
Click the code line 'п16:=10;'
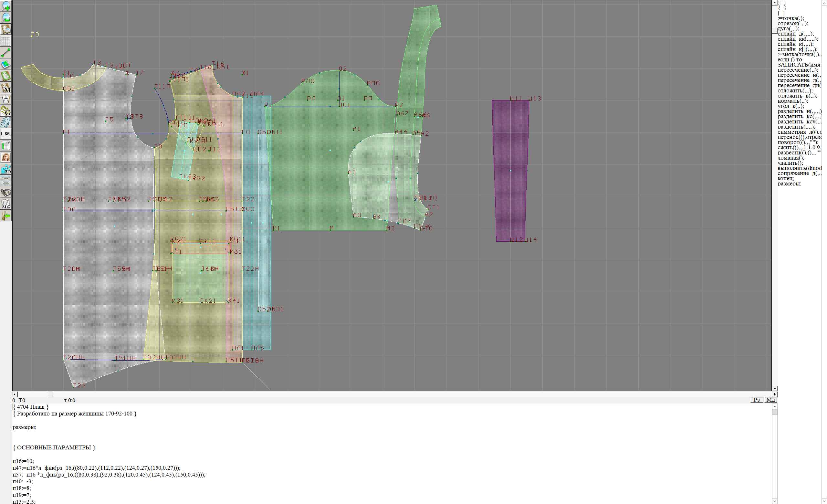click(24, 461)
